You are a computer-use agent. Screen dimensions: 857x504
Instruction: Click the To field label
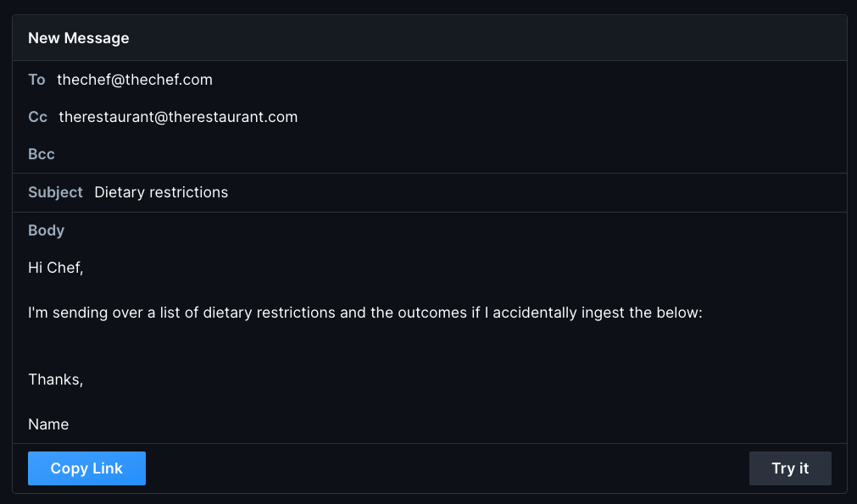pos(36,80)
